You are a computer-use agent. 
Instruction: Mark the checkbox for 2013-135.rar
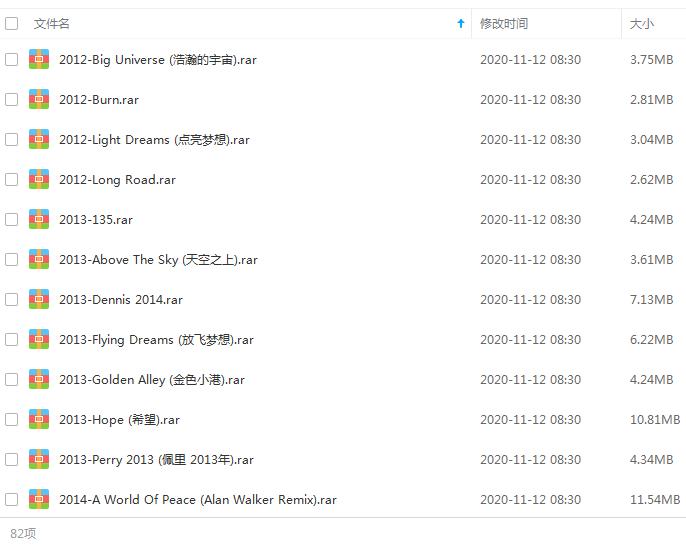click(x=11, y=220)
